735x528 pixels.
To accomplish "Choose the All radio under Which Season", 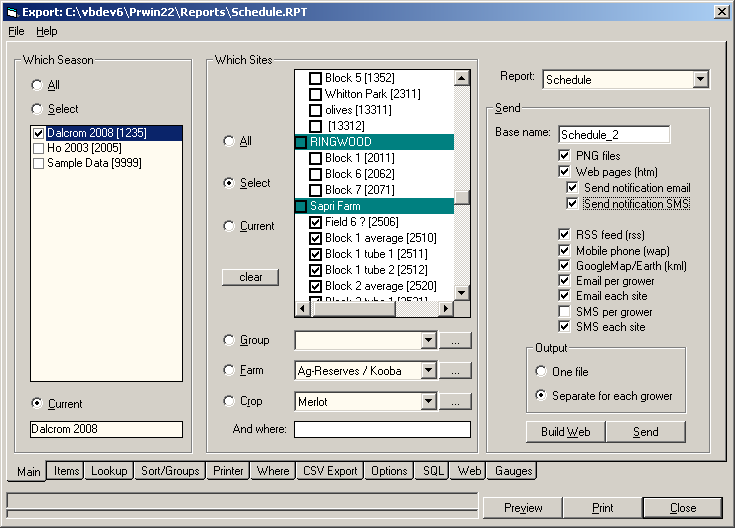I will [38, 85].
